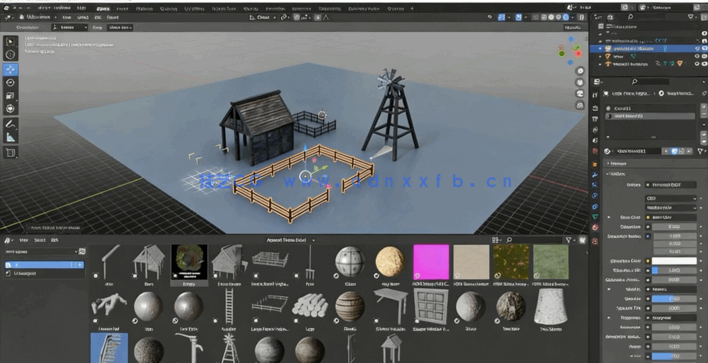Open the asset library selector dropdown

pyautogui.click(x=42, y=251)
